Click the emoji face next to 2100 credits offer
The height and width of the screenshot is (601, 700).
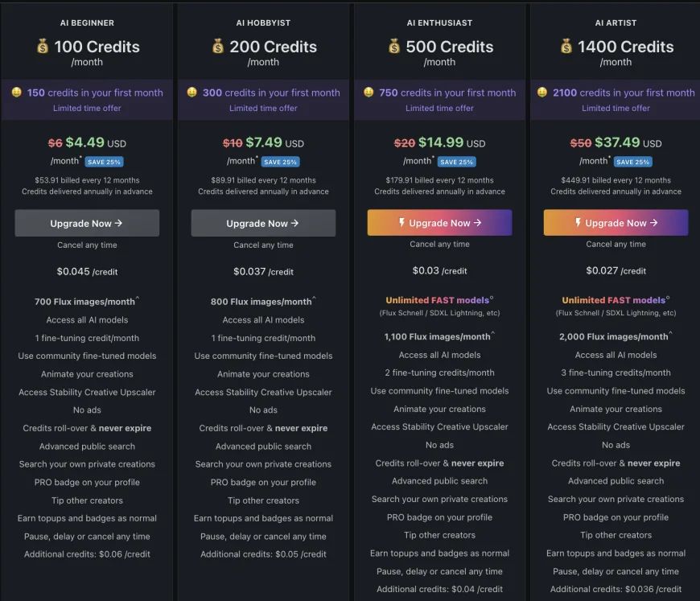point(543,93)
